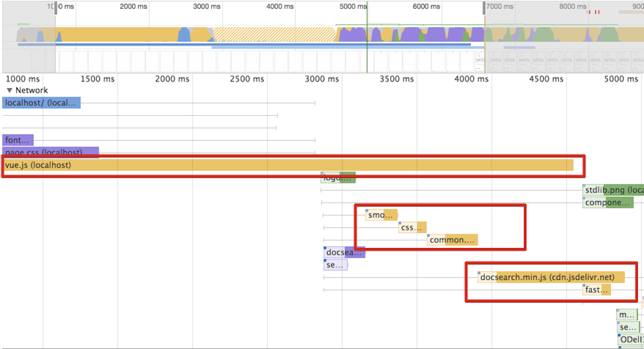The height and width of the screenshot is (349, 644).
Task: Select the purple docsearch css request
Action: pyautogui.click(x=344, y=252)
